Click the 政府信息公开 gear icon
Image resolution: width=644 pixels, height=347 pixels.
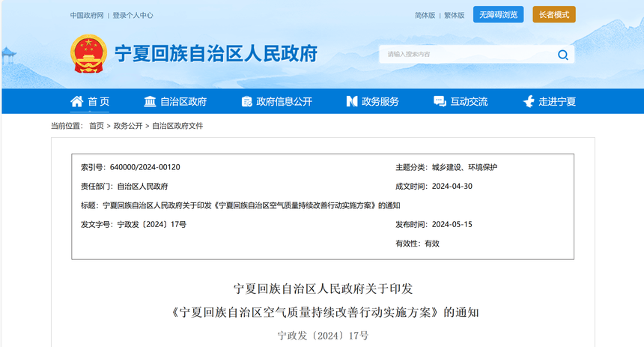(x=246, y=102)
